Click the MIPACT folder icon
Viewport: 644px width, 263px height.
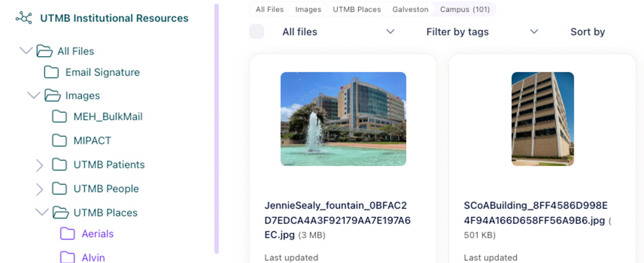[60, 141]
